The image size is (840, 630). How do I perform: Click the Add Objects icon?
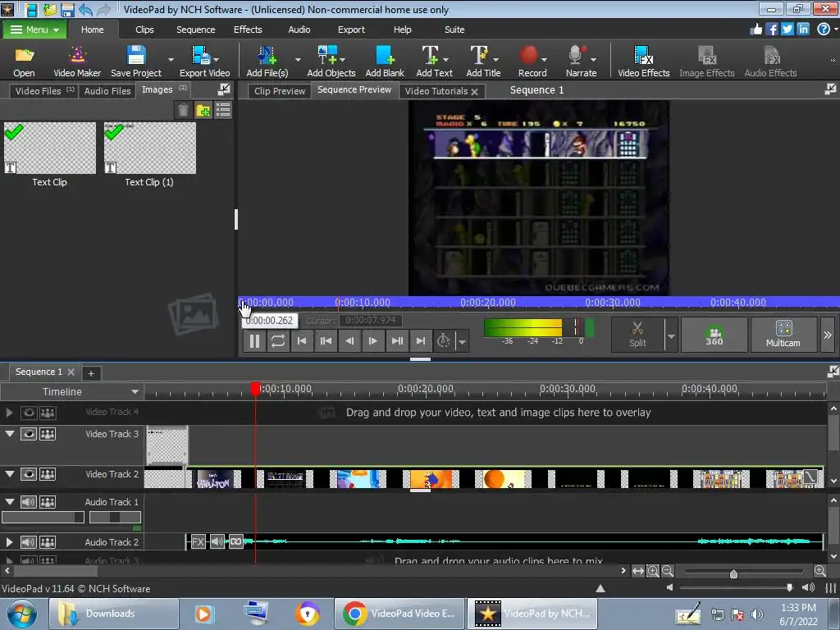click(331, 62)
